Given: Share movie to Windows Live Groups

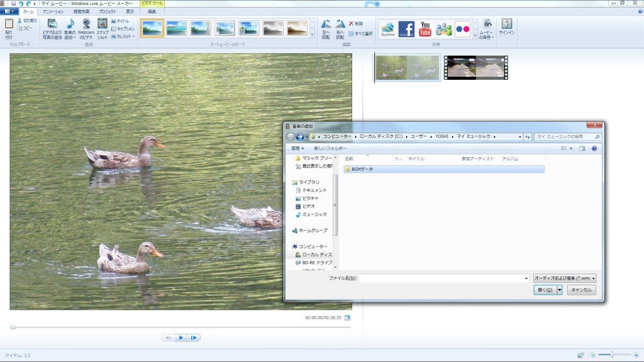Looking at the screenshot, I should tap(443, 29).
